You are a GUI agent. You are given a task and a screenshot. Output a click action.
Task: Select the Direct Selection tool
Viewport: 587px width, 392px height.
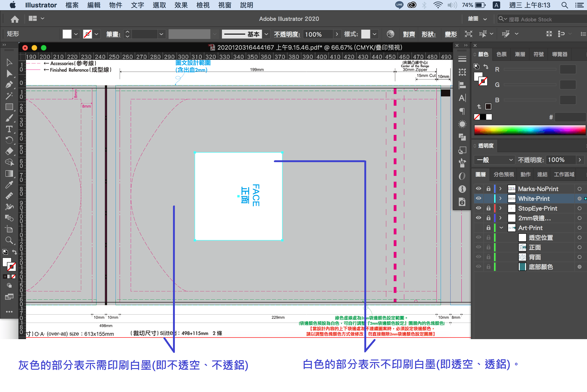click(x=9, y=74)
